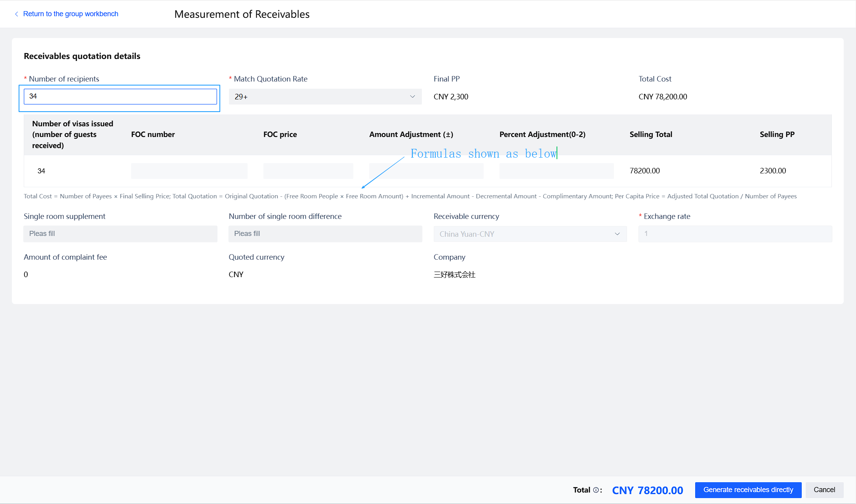Click the Amount Adjustment (±) column header
This screenshot has height=504, width=856.
[411, 135]
